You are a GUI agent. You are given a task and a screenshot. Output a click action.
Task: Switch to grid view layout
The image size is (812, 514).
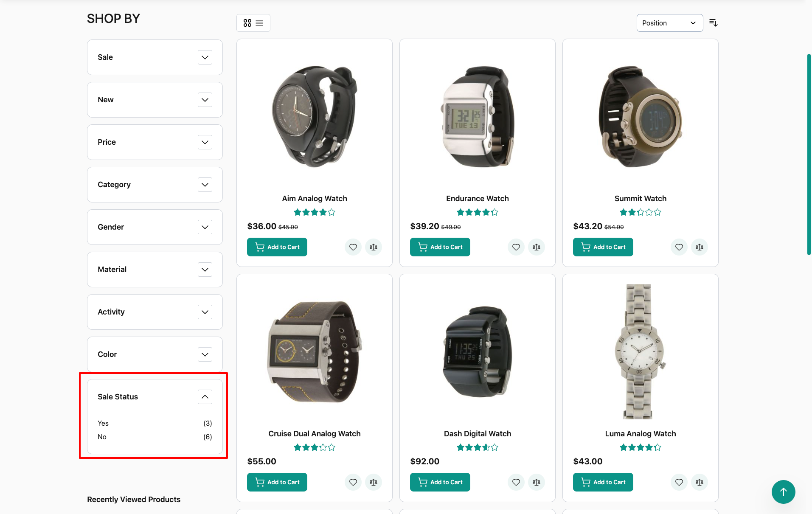coord(247,23)
